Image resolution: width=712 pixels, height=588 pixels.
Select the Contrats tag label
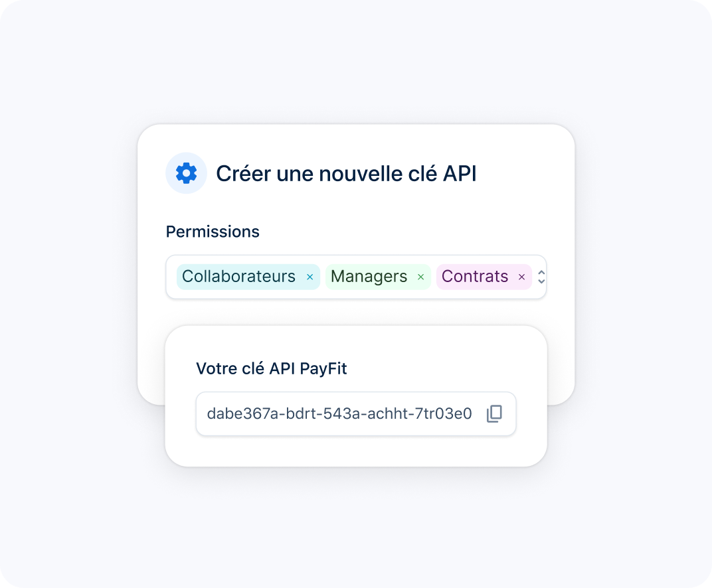point(474,276)
